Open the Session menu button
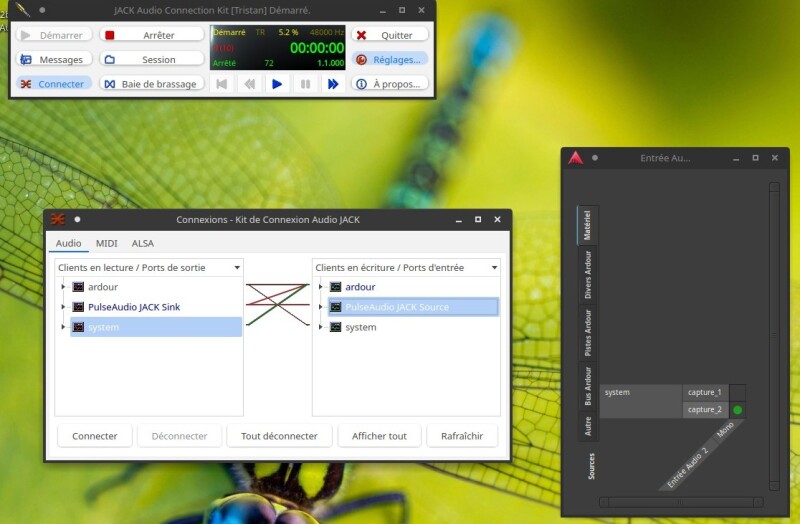800x524 pixels. 152,60
